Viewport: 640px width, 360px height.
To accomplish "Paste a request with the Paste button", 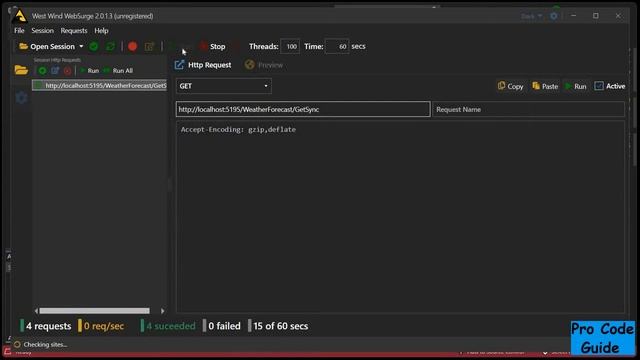I will tap(545, 86).
